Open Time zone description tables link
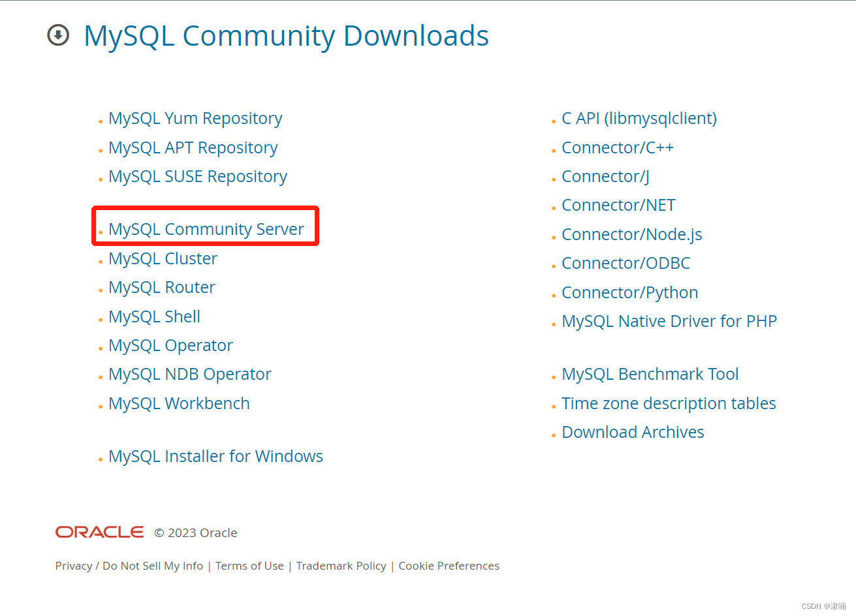The image size is (856, 616). coord(669,403)
